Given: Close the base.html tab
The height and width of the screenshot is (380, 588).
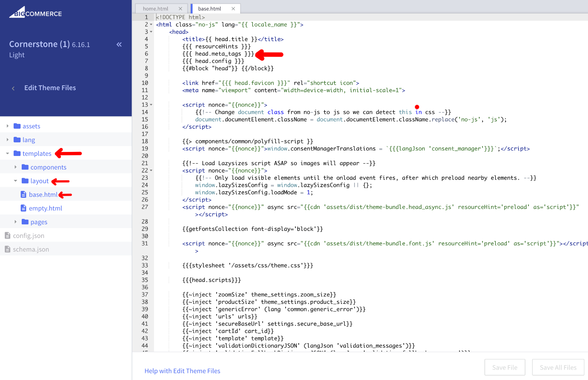Looking at the screenshot, I should point(233,9).
